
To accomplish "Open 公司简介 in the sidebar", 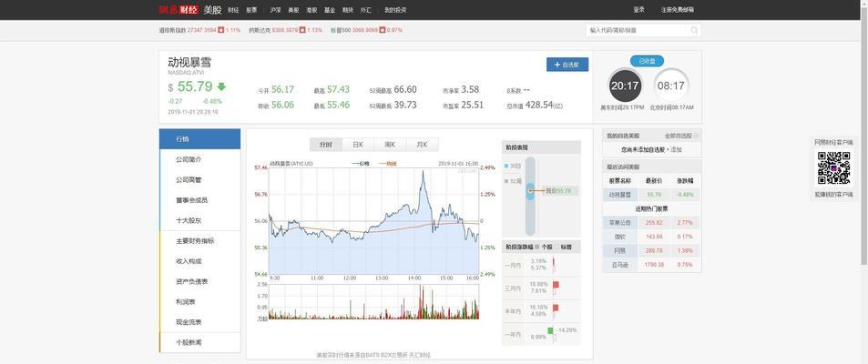I will (199, 159).
